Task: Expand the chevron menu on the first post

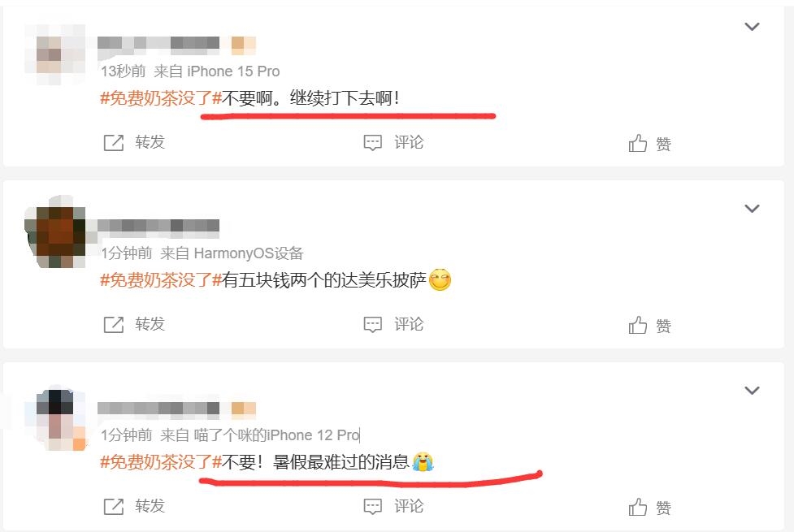Action: [x=752, y=27]
